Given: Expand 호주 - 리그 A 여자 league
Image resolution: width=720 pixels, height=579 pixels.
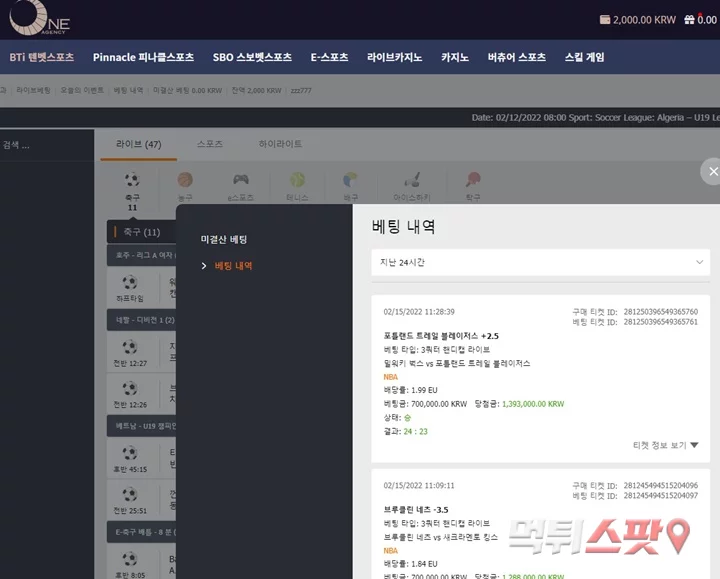Looking at the screenshot, I should tap(141, 255).
